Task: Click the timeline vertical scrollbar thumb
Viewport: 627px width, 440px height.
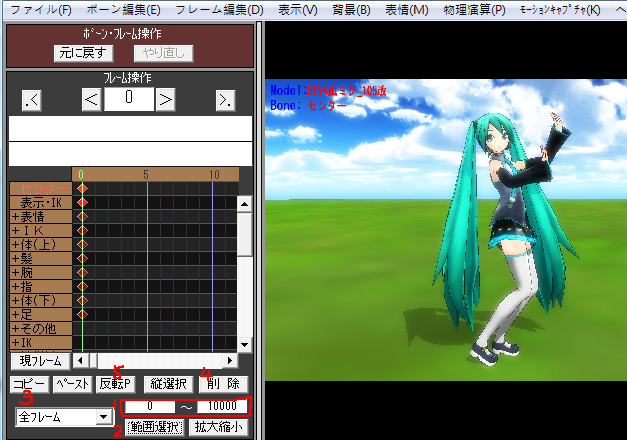Action: (x=244, y=235)
